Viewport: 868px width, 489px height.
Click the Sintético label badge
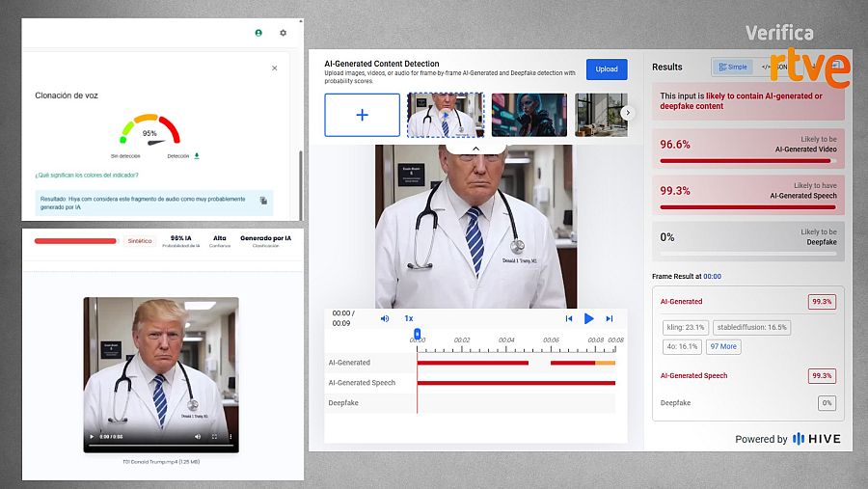140,241
